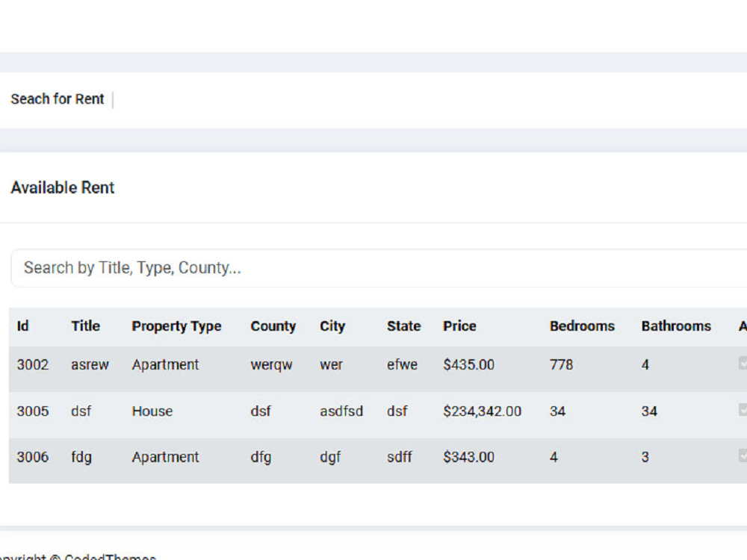Click the Available Rent section title

pos(63,187)
